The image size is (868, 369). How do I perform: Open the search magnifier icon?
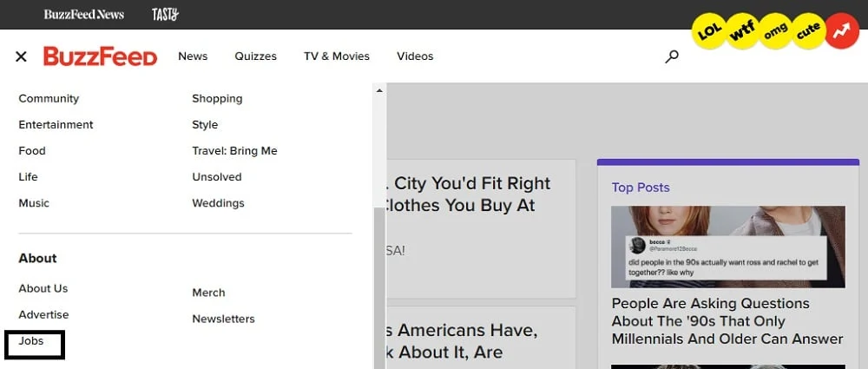pyautogui.click(x=671, y=56)
